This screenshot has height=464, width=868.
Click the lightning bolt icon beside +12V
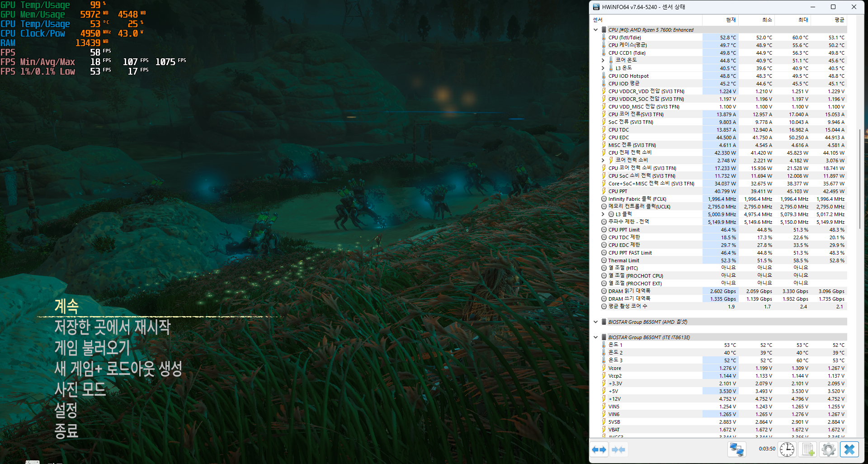(604, 399)
